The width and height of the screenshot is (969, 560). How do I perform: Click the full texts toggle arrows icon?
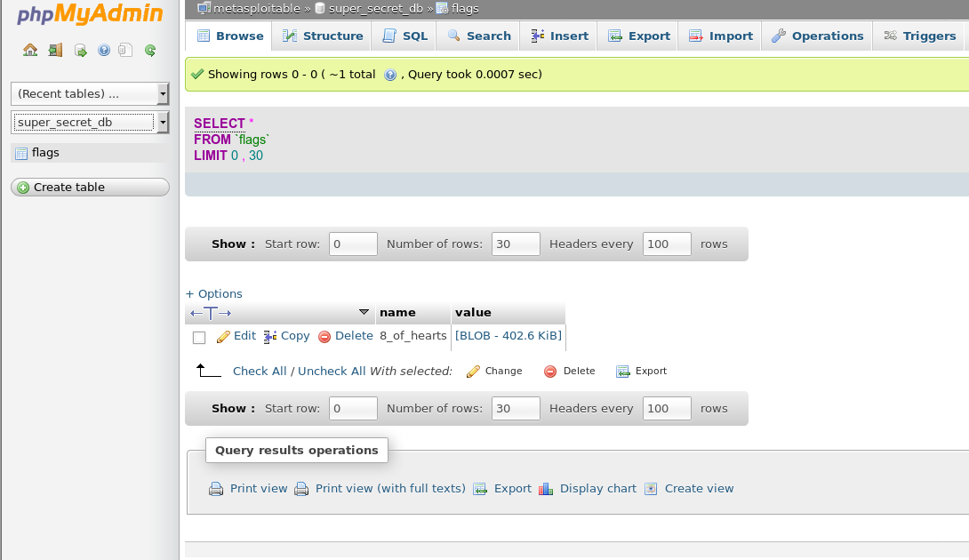(211, 314)
